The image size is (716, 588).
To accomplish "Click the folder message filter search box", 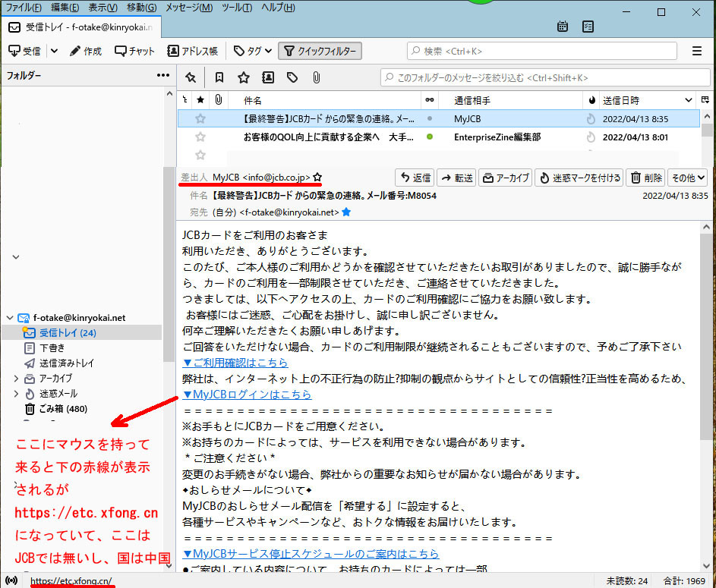I will (545, 77).
